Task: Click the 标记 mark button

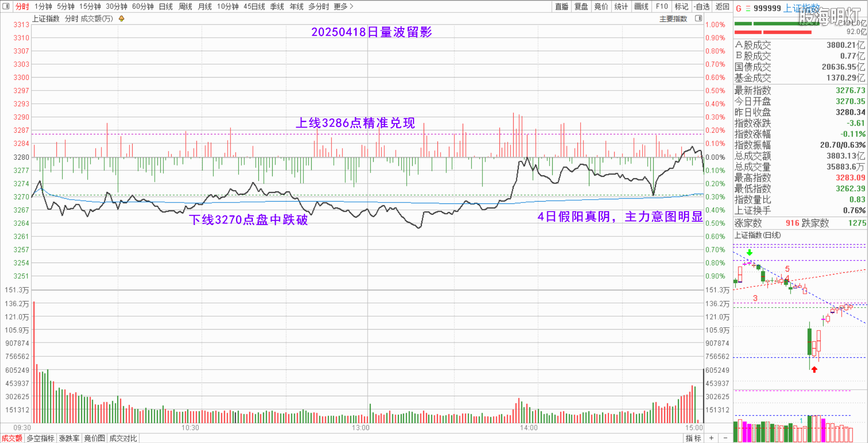Action: [x=682, y=6]
